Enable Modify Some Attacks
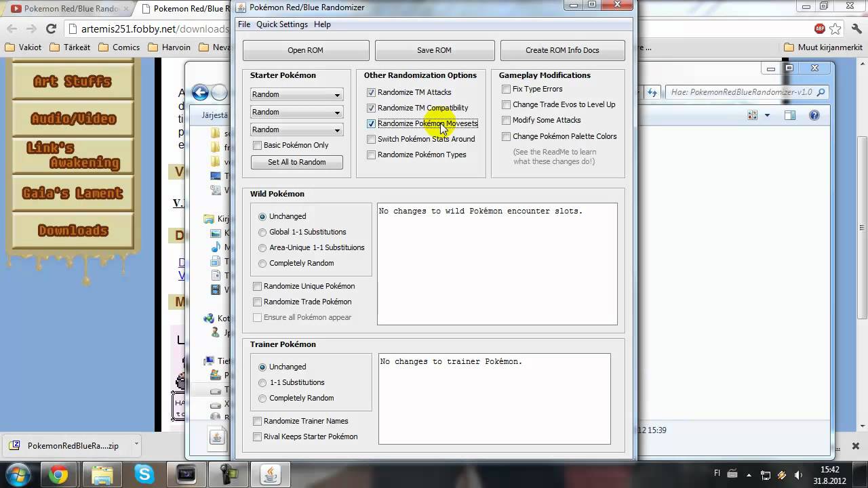 tap(506, 120)
